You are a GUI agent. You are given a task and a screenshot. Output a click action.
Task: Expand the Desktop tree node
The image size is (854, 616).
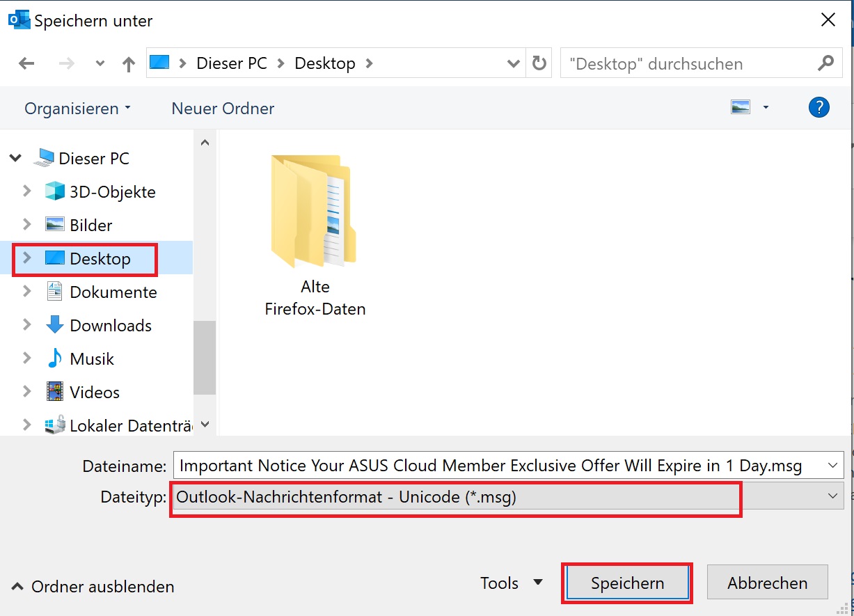(27, 258)
